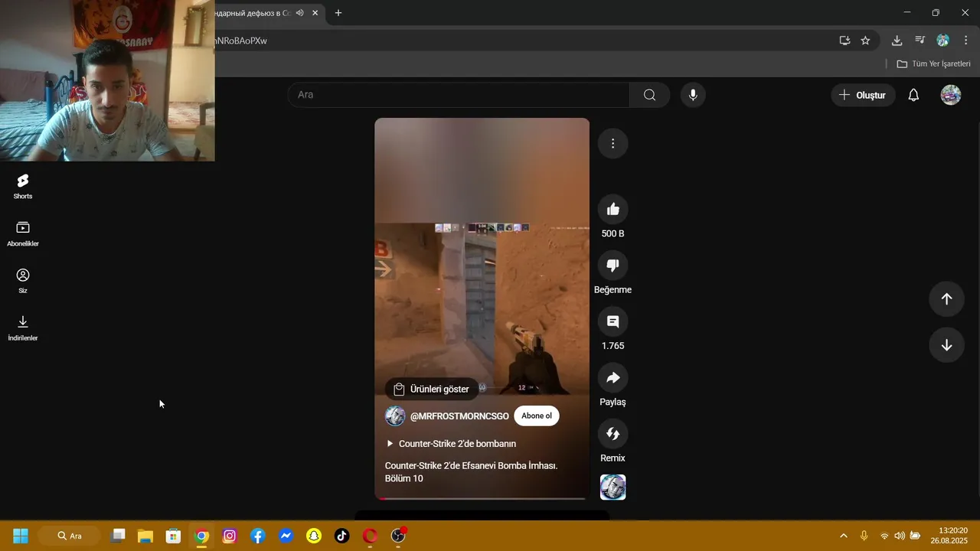
Task: Open the Shorts section in sidebar
Action: [23, 186]
